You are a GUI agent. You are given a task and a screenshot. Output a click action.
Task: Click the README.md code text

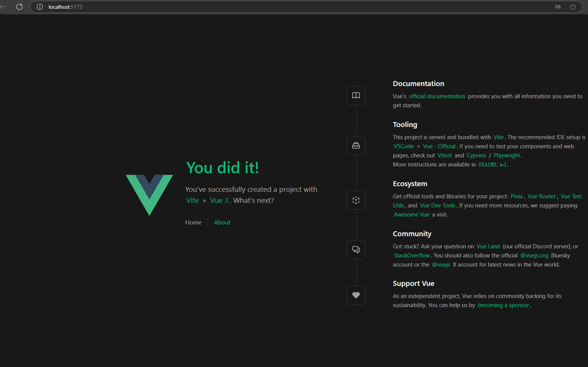click(492, 165)
